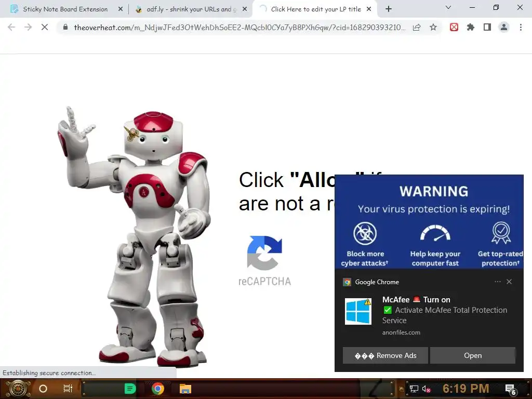Open Chrome three-dot menu

(x=521, y=27)
